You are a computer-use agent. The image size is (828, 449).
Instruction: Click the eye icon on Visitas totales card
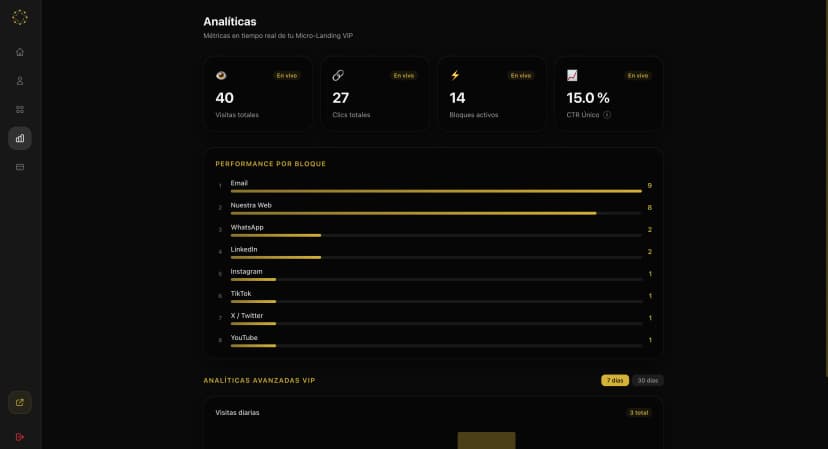(221, 76)
